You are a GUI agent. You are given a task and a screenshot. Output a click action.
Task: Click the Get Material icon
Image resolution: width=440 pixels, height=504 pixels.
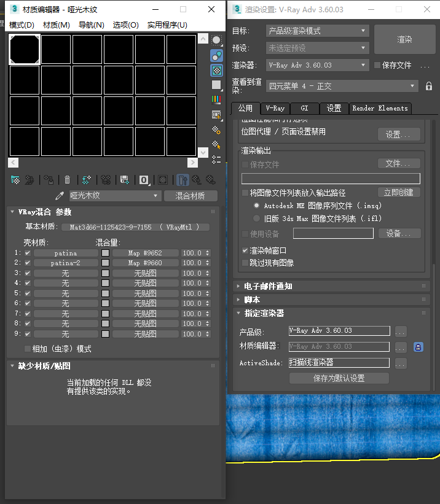pos(15,180)
